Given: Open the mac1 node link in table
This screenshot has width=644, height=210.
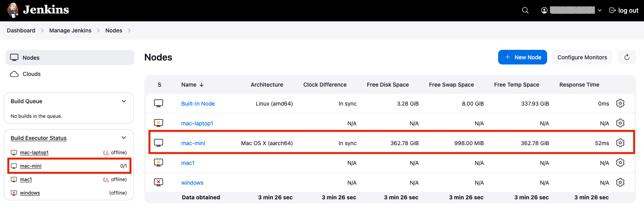Looking at the screenshot, I should coord(188,163).
